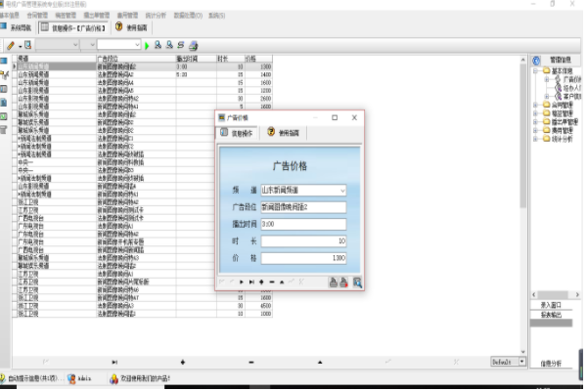This screenshot has height=391, width=588.
Task: Click the pencil edit icon in the toolbar
Action: [x=11, y=46]
